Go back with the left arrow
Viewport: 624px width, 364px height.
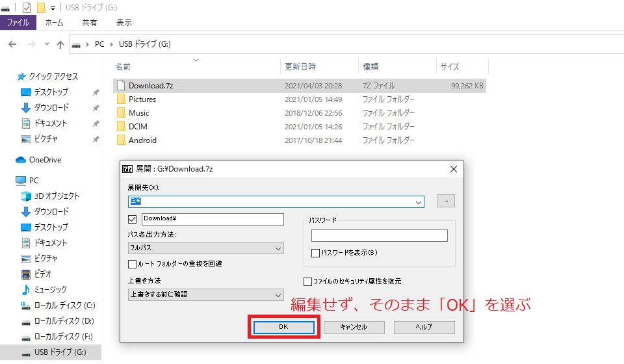coord(13,44)
